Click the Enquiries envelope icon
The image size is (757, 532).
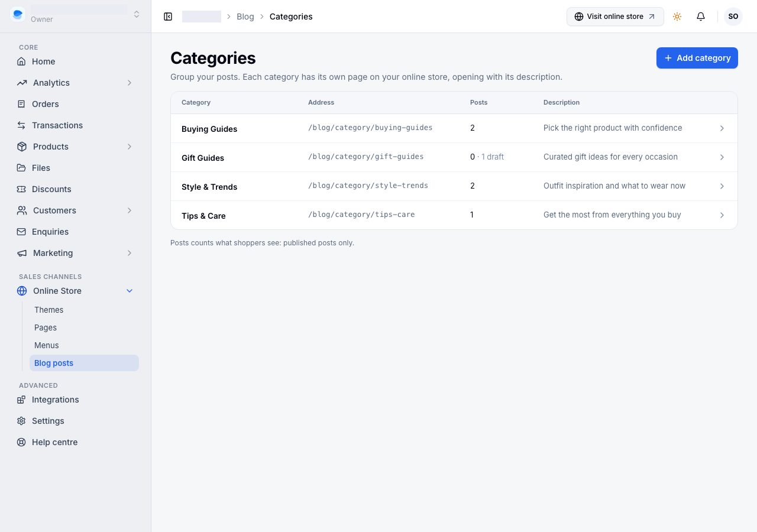coord(21,232)
